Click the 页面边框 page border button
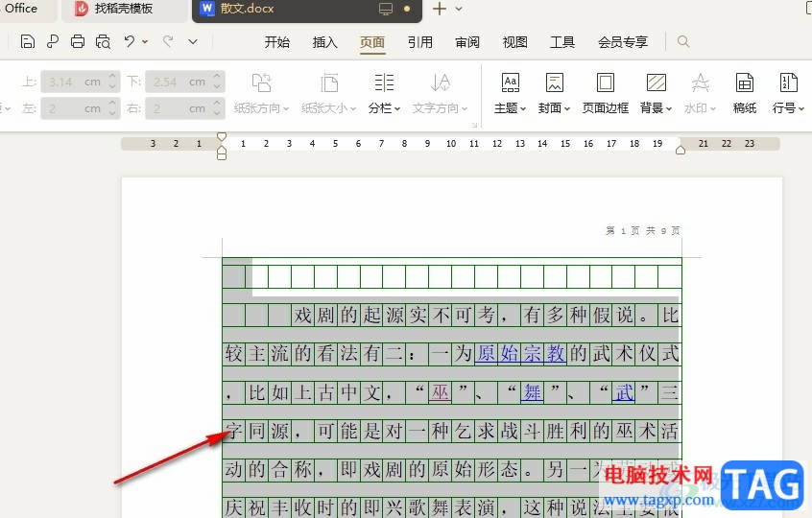The height and width of the screenshot is (518, 812). click(606, 93)
